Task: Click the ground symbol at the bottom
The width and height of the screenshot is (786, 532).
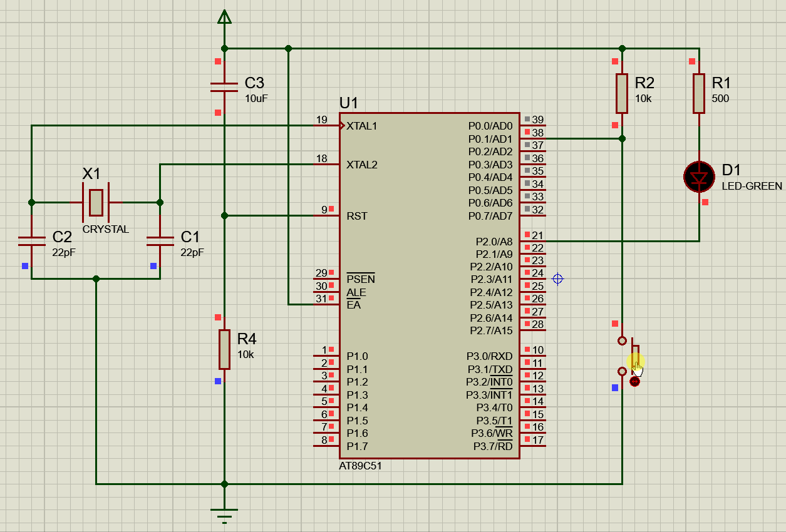Action: (223, 513)
